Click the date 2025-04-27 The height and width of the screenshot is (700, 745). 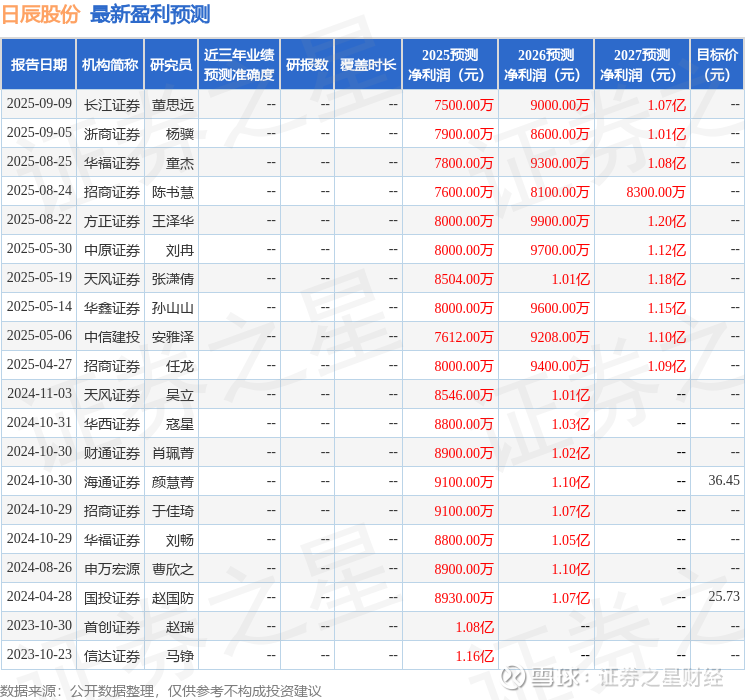pos(39,364)
